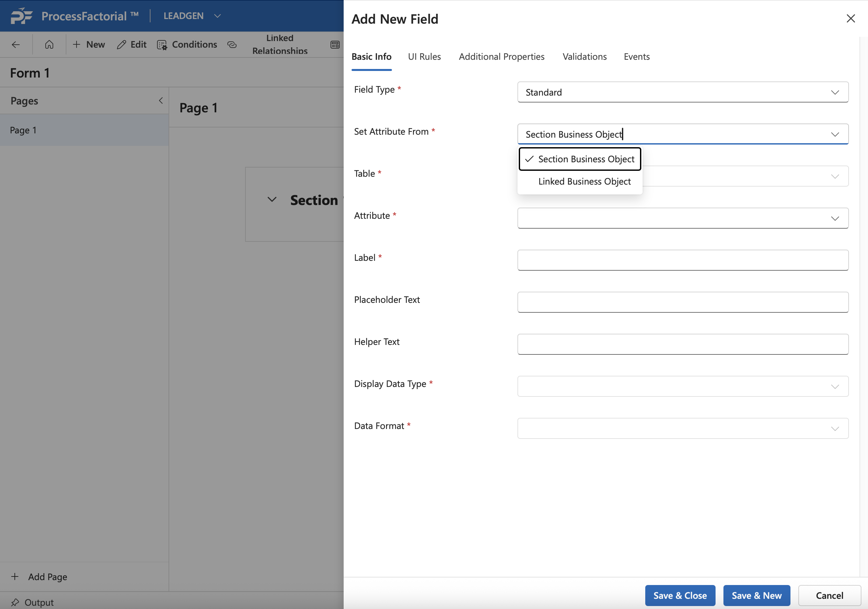Expand the Attribute dropdown
Viewport: 868px width, 609px height.
tap(682, 218)
